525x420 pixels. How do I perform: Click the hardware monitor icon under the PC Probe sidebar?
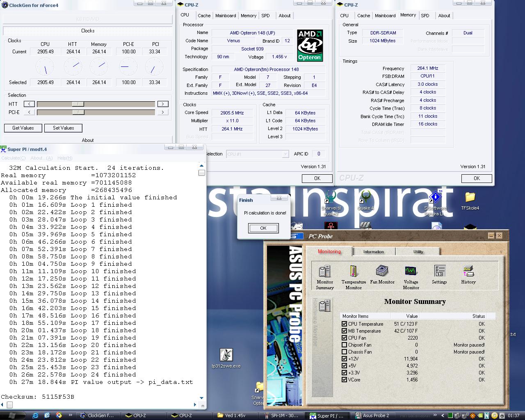click(325, 306)
